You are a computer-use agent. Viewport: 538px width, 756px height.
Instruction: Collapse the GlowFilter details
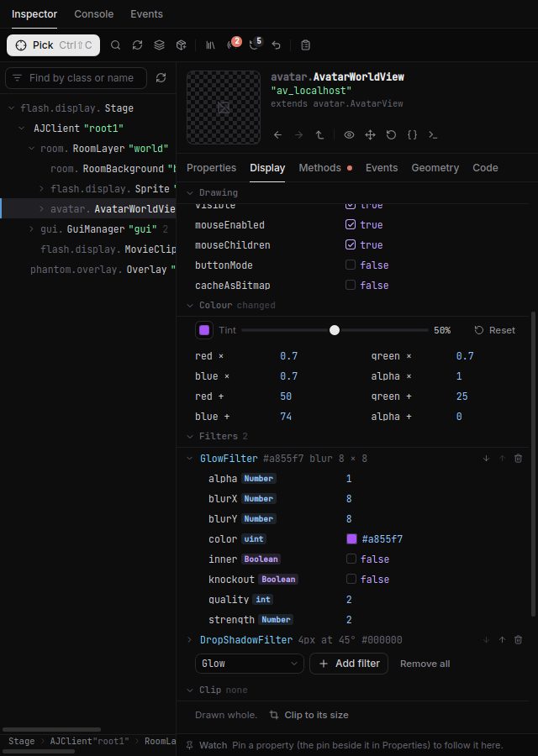coord(190,459)
